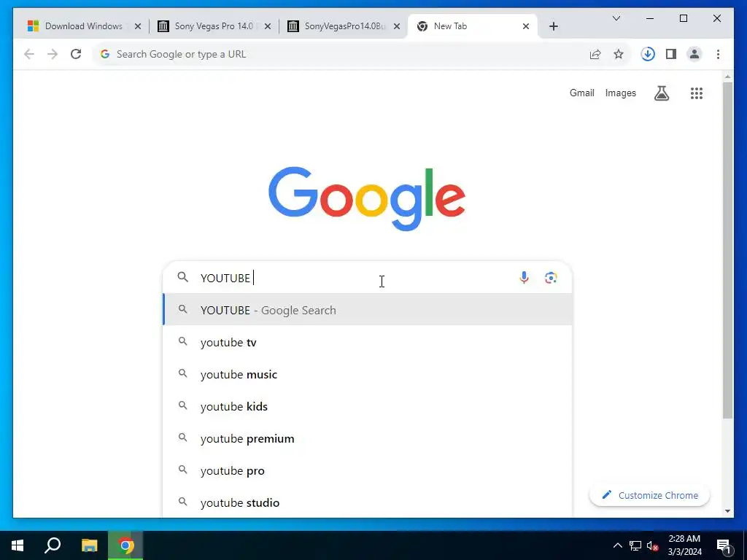Viewport: 747px width, 560px height.
Task: Open the Google apps grid
Action: tap(697, 93)
